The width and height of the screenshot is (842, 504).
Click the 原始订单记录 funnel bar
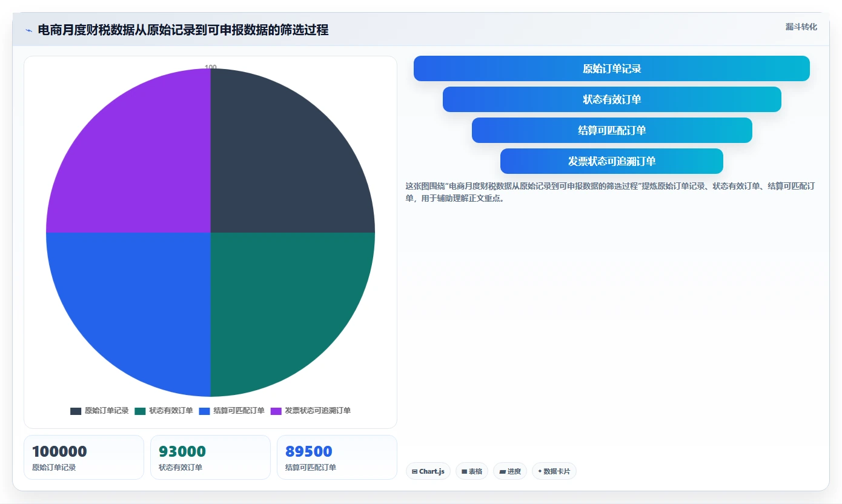pyautogui.click(x=612, y=68)
